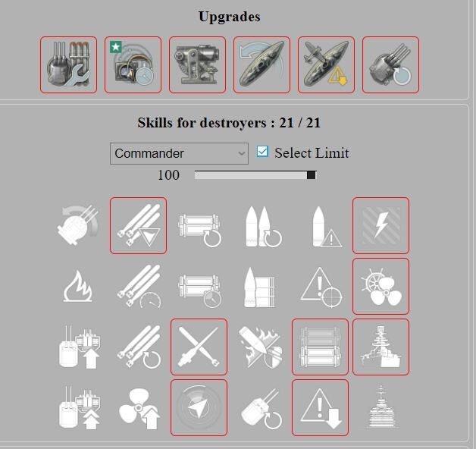Toggle the crossed torpedoes skill
Viewport: 476px width, 449px height.
199,347
